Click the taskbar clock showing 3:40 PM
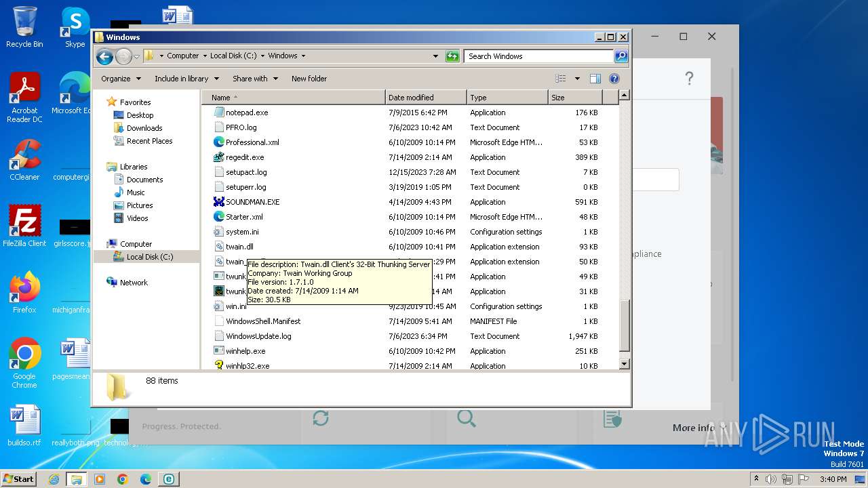Image resolution: width=868 pixels, height=488 pixels. 833,479
